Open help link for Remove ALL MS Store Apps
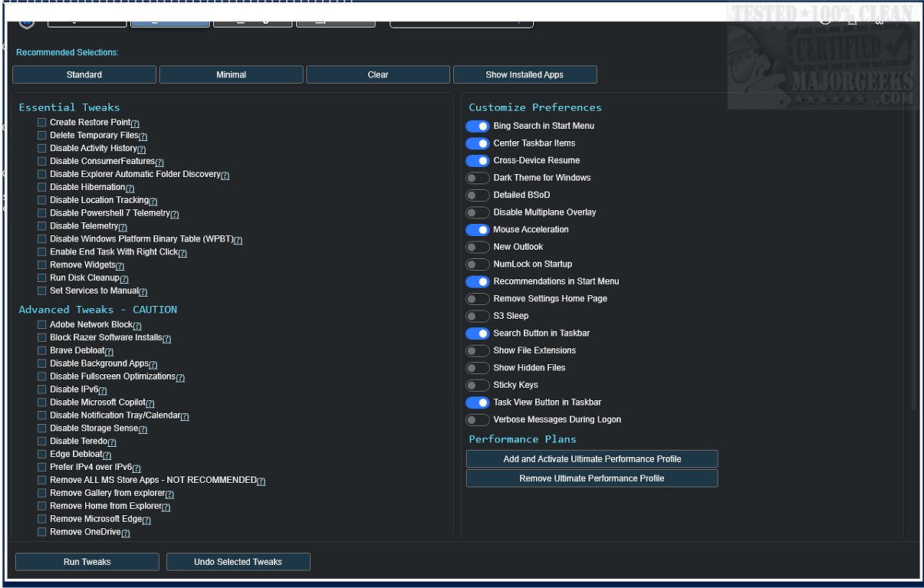The image size is (924, 588). coord(261,481)
